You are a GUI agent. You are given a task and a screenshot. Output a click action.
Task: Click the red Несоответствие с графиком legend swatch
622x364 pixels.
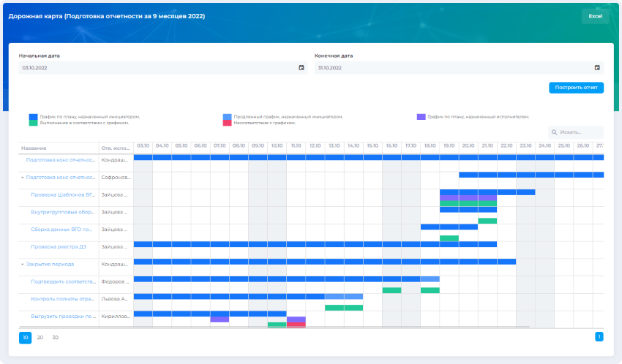(227, 123)
